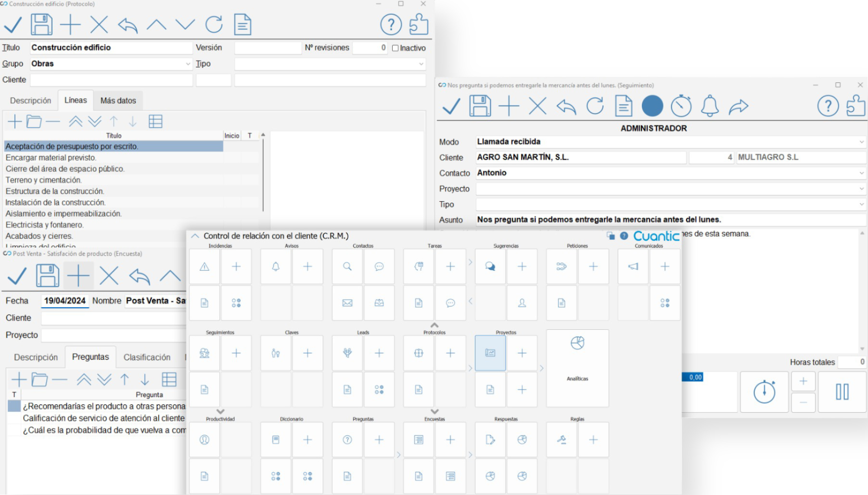Open the document icon in Protocolo toolbar

click(243, 24)
